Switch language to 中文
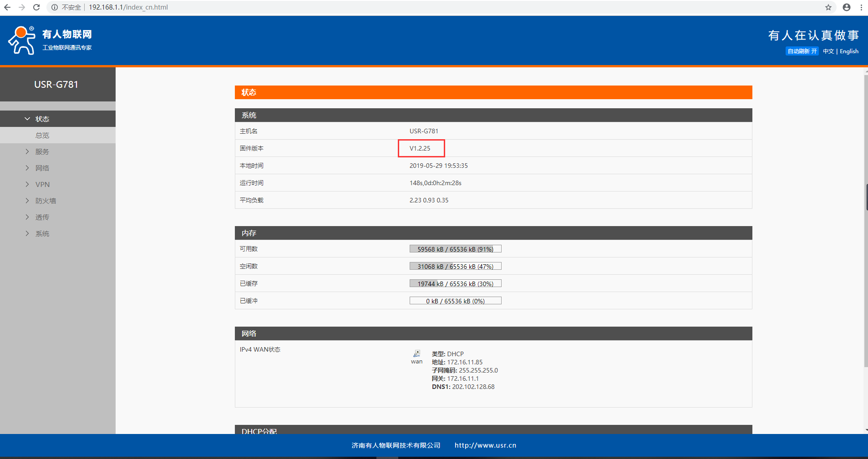Viewport: 868px width, 459px height. (828, 51)
